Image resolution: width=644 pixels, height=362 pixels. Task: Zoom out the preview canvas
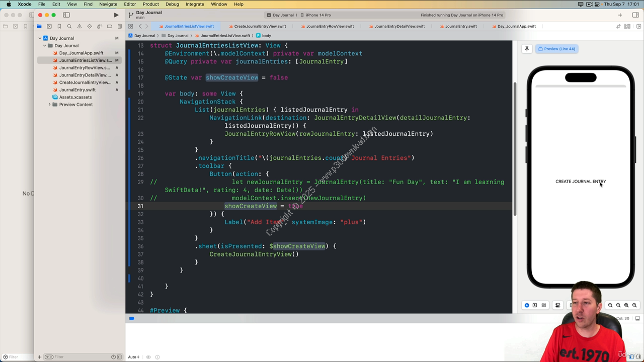pyautogui.click(x=610, y=305)
